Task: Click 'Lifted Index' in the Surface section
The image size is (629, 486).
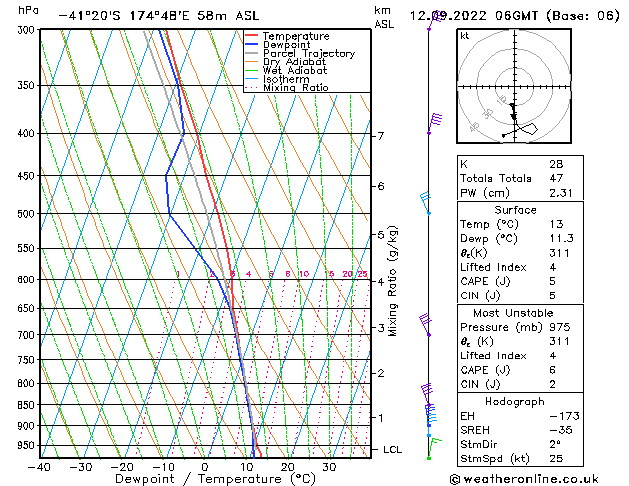Action: tap(493, 267)
